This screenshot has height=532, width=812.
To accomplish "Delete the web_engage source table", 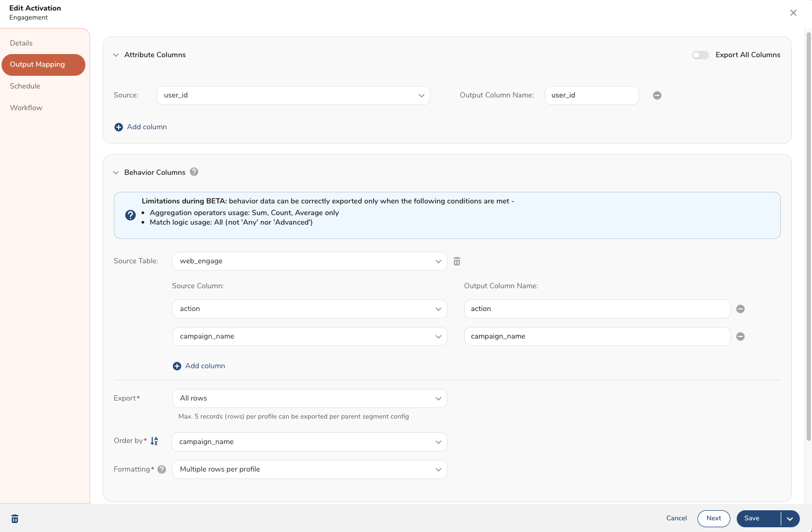I will [x=457, y=261].
